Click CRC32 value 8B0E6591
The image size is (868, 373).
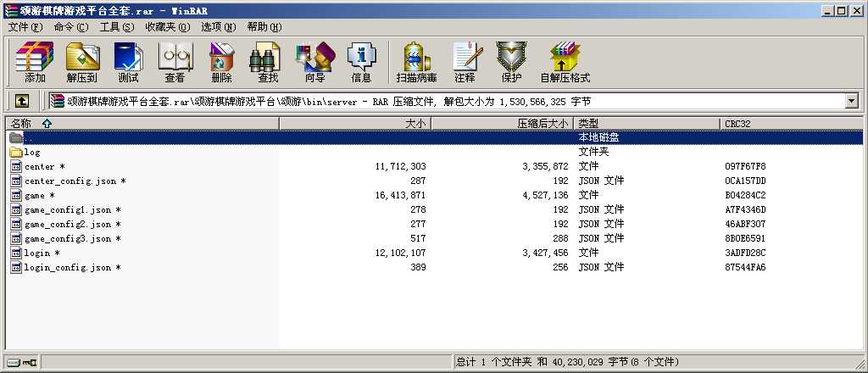click(745, 238)
